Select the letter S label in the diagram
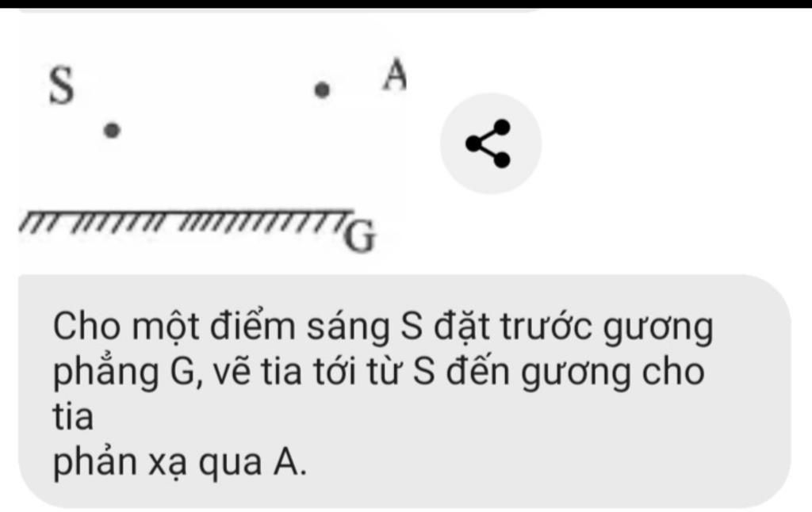Screen dimensions: 812x512 (x=62, y=86)
